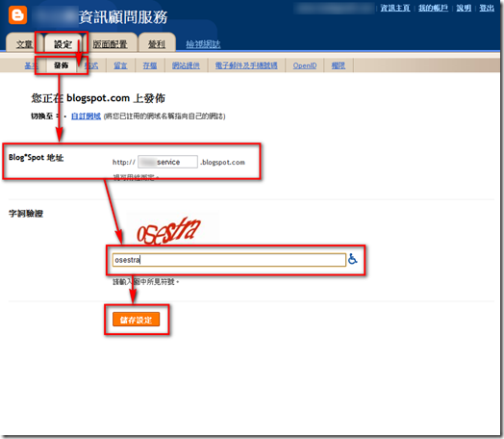Click the captcha word verification text field
504x439 pixels.
click(x=229, y=260)
